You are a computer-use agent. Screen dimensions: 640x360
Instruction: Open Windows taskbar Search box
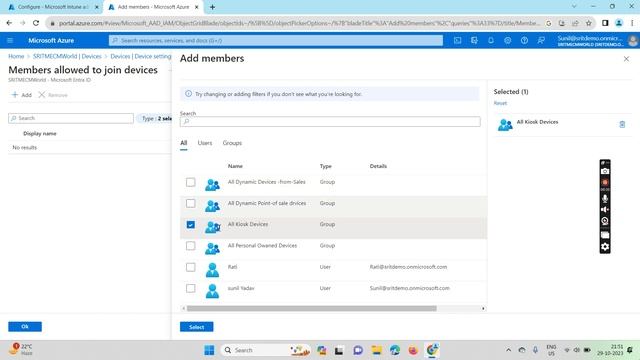[265, 350]
